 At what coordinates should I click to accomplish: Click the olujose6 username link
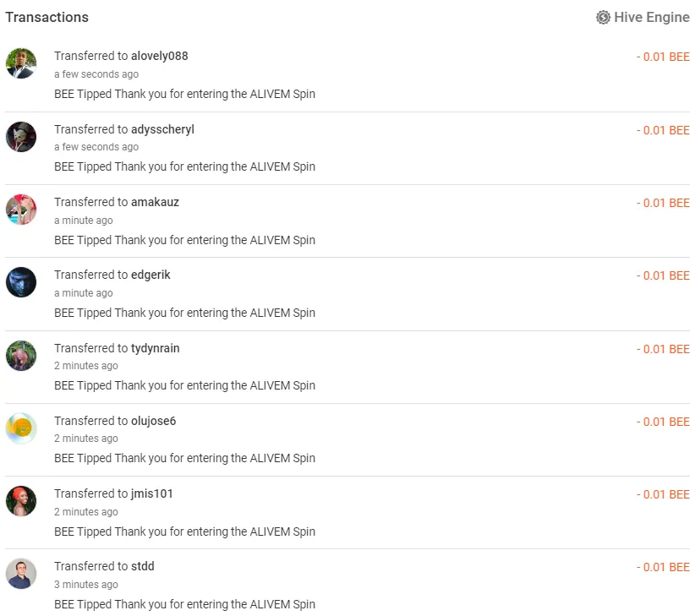153,421
